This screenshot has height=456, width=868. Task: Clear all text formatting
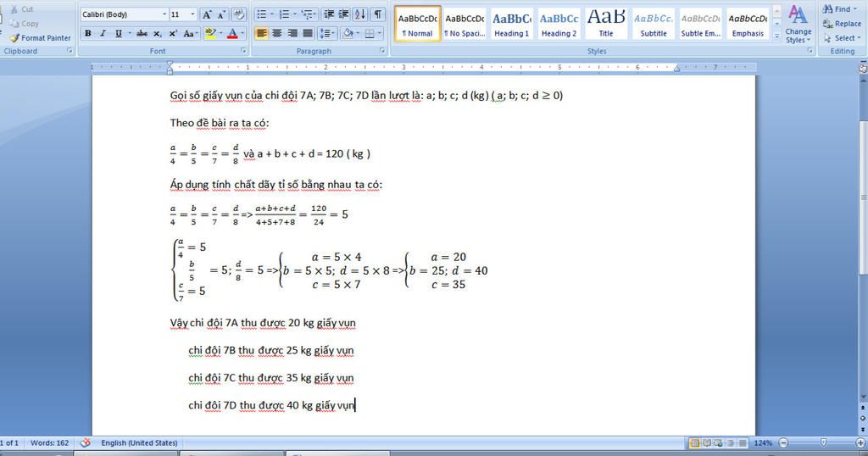tap(239, 14)
